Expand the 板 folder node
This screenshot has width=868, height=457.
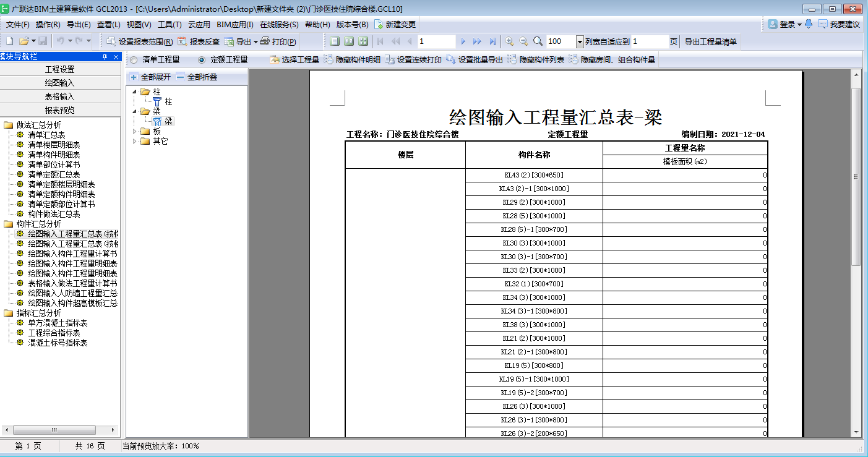click(x=135, y=131)
